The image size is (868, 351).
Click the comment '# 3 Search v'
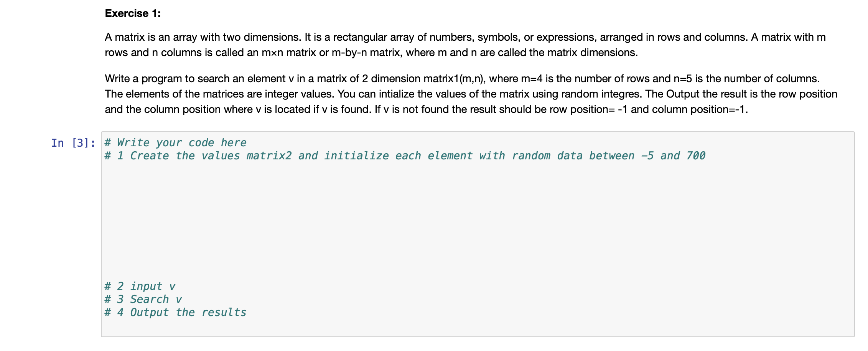143,299
